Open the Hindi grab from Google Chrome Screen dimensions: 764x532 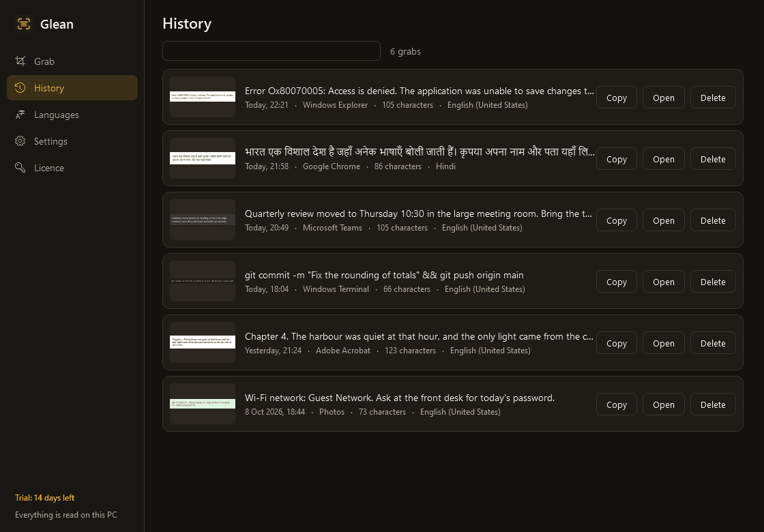[x=664, y=159]
